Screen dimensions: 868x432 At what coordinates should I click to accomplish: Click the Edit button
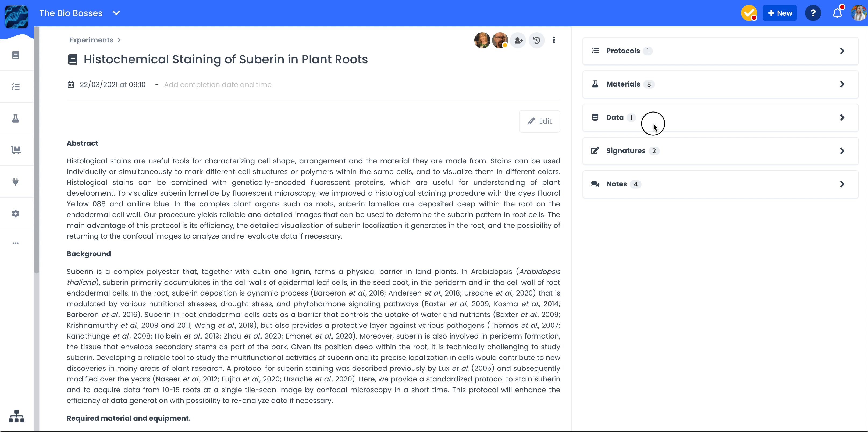point(539,121)
